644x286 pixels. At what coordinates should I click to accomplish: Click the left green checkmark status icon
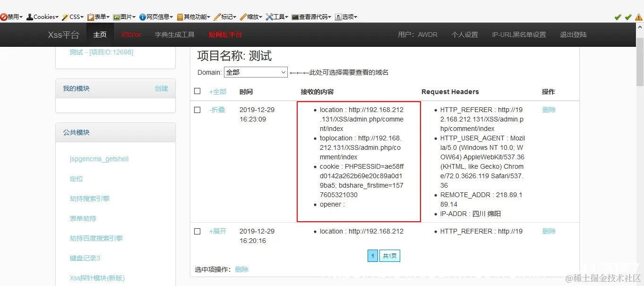coord(618,17)
